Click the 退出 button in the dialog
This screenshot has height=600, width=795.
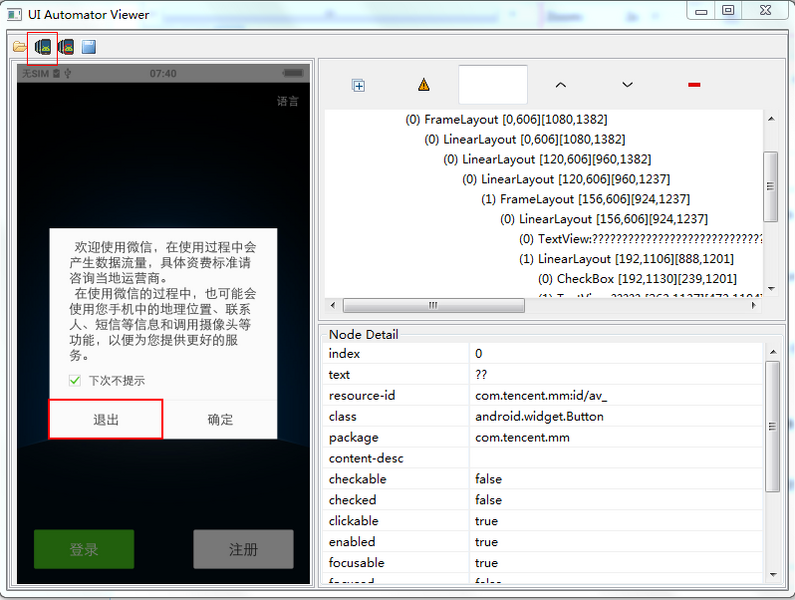[106, 419]
